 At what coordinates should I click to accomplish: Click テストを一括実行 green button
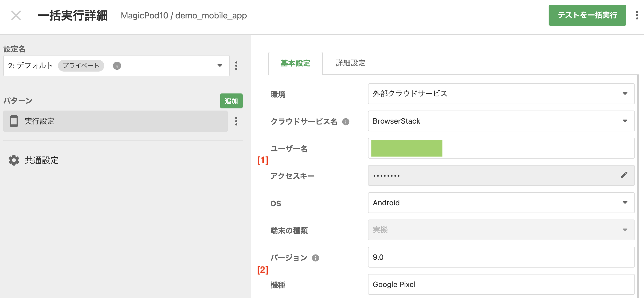coord(587,15)
